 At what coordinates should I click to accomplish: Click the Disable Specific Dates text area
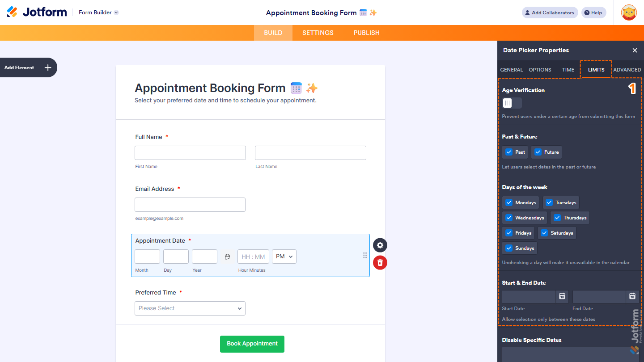(570, 354)
